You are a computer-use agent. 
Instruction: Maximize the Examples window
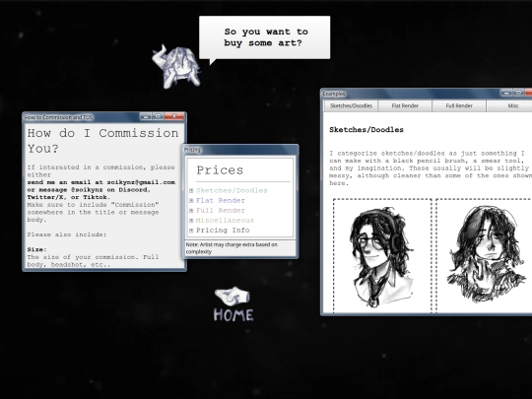(518, 93)
